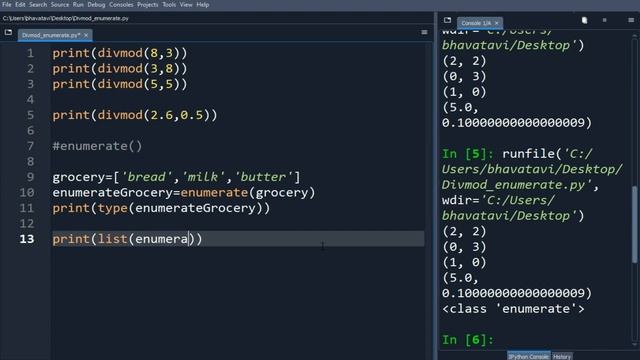Click the In [6]: console prompt
This screenshot has width=640, height=360.
tap(468, 340)
